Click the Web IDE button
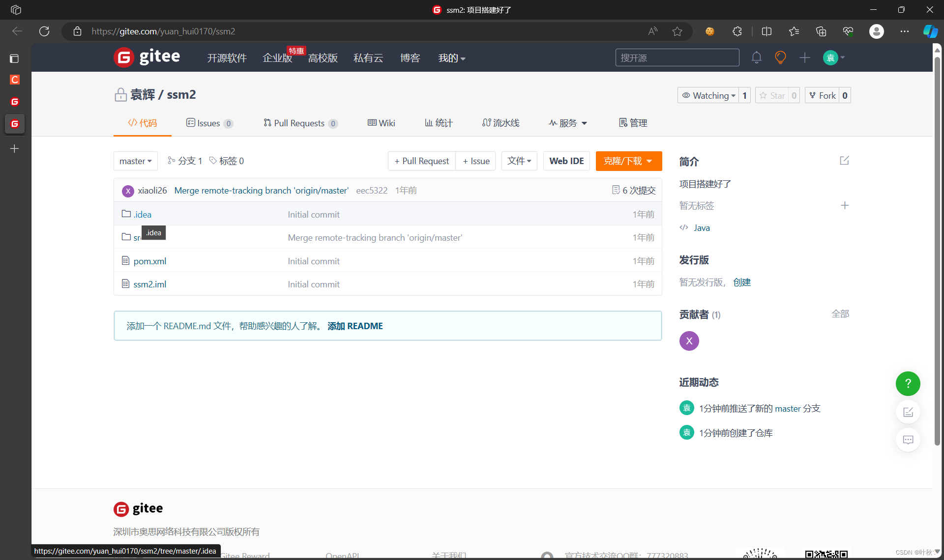Image resolution: width=944 pixels, height=560 pixels. pyautogui.click(x=566, y=161)
